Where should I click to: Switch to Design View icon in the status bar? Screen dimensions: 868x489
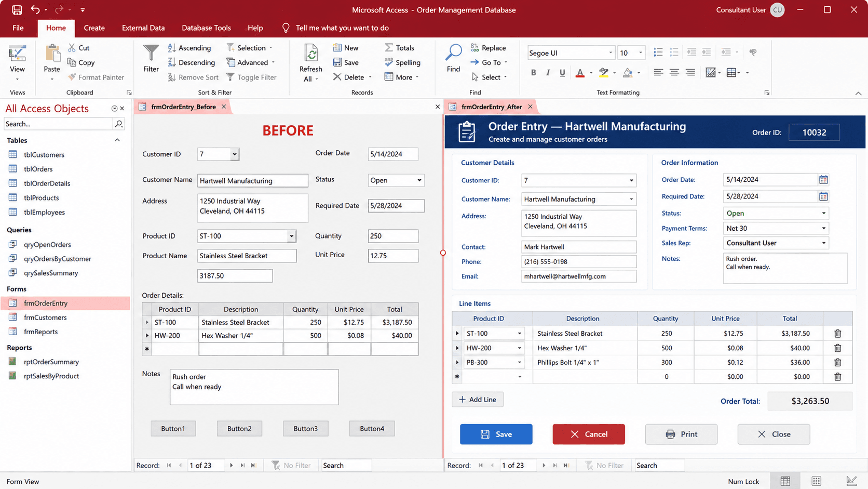coord(851,481)
